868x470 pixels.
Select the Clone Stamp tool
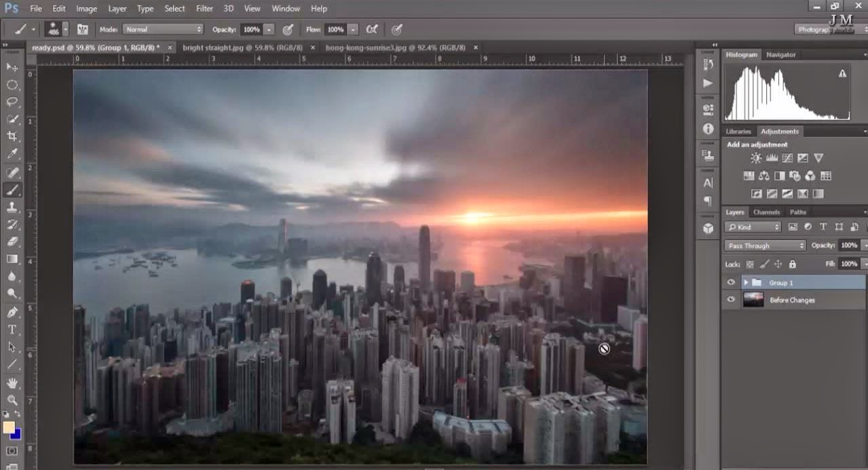(12, 208)
